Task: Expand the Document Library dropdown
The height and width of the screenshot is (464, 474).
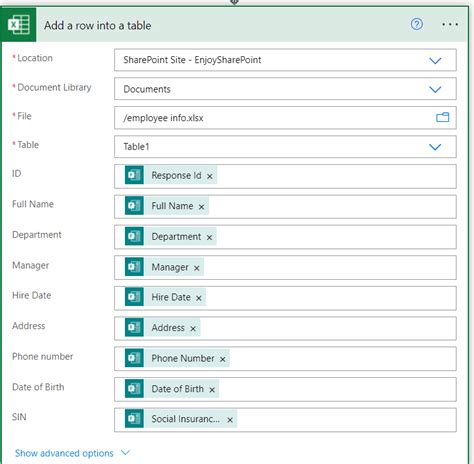Action: point(435,89)
